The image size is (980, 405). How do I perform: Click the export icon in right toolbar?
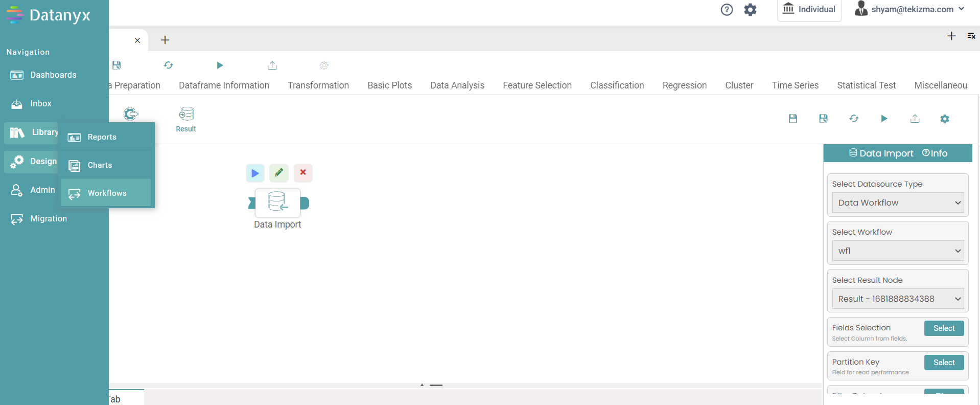tap(915, 119)
